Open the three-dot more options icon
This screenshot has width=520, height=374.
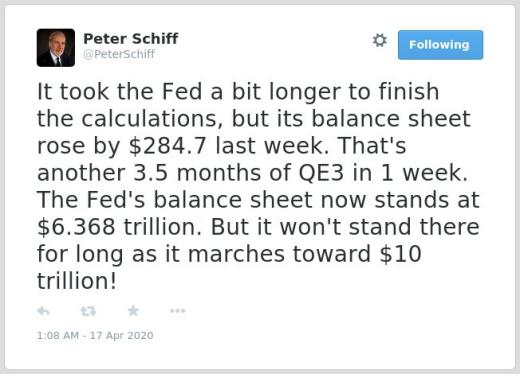point(177,311)
